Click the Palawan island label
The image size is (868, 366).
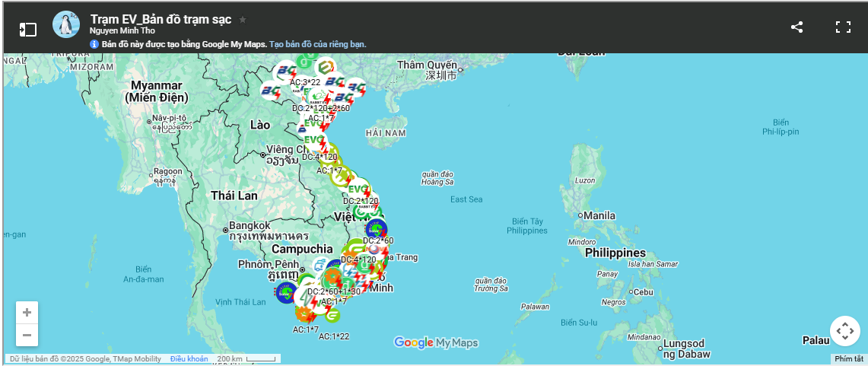point(535,306)
